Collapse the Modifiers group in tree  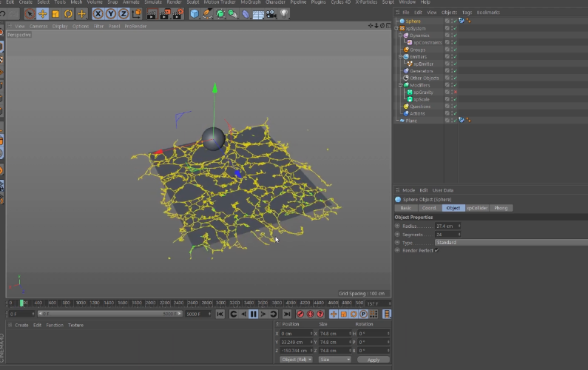point(400,85)
